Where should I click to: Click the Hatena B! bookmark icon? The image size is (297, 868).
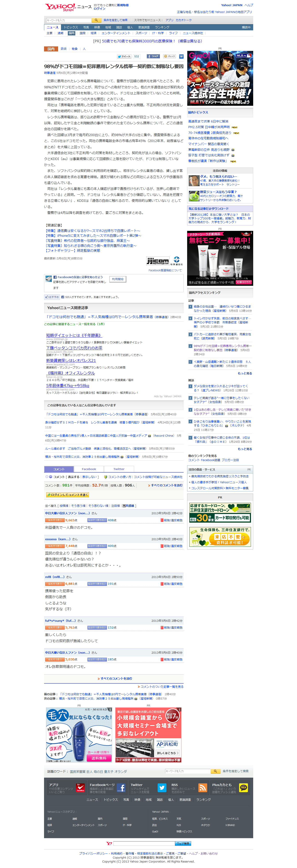point(181,57)
